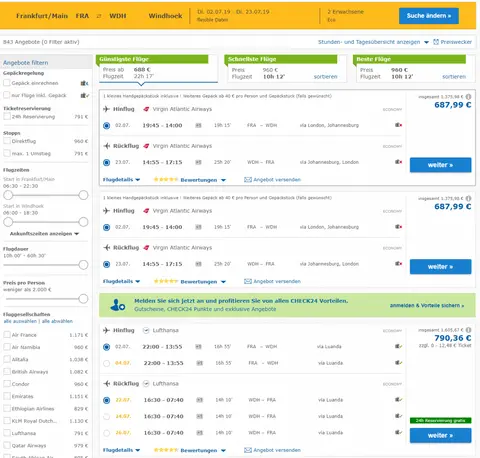The width and height of the screenshot is (480, 458).
Task: Click the envelope icon to send first offer
Action: [x=248, y=180]
